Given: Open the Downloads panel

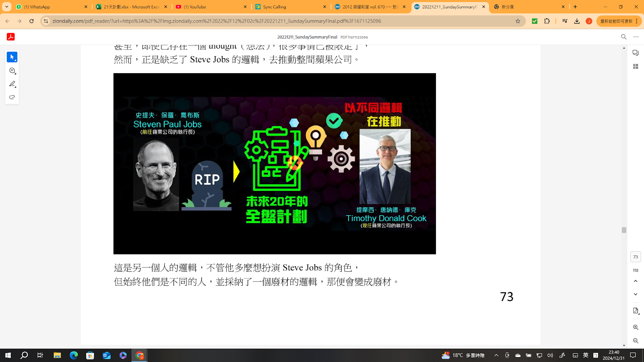Looking at the screenshot, I should click(577, 21).
